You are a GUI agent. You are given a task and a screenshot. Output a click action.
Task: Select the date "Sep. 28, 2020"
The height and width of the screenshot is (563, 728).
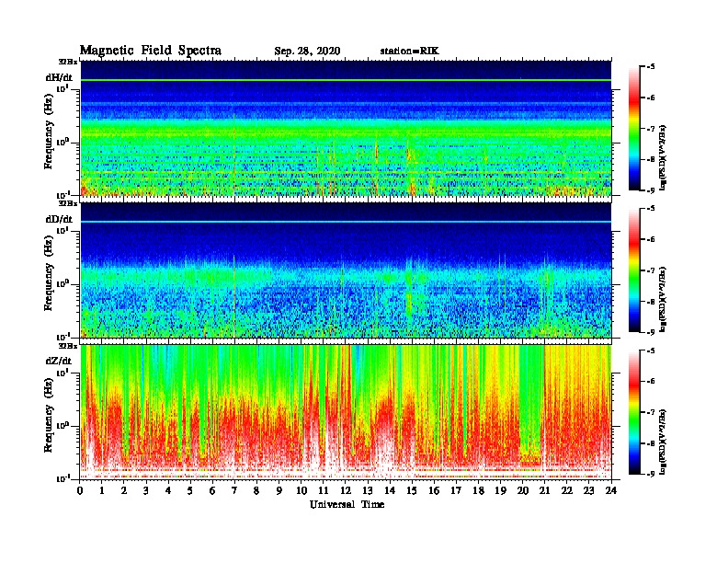pyautogui.click(x=307, y=52)
